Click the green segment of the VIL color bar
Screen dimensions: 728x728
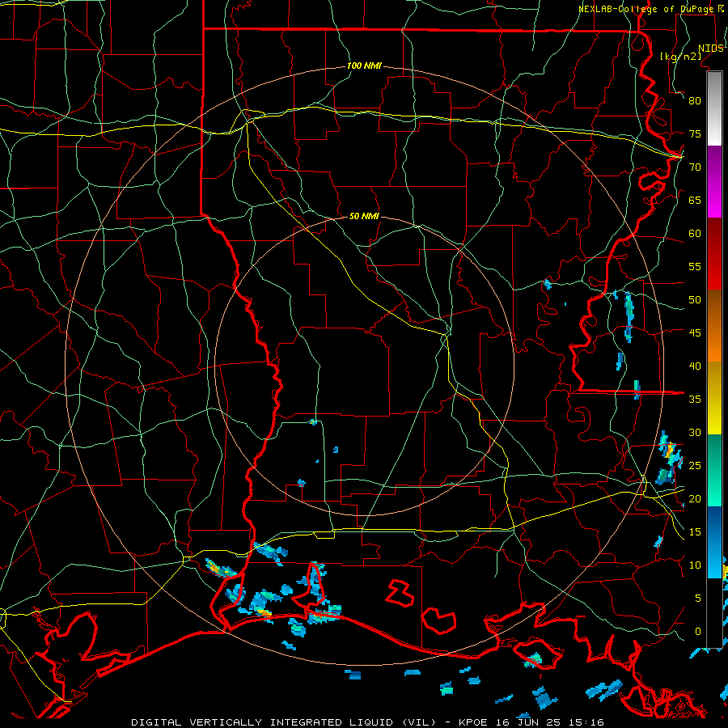tap(714, 470)
